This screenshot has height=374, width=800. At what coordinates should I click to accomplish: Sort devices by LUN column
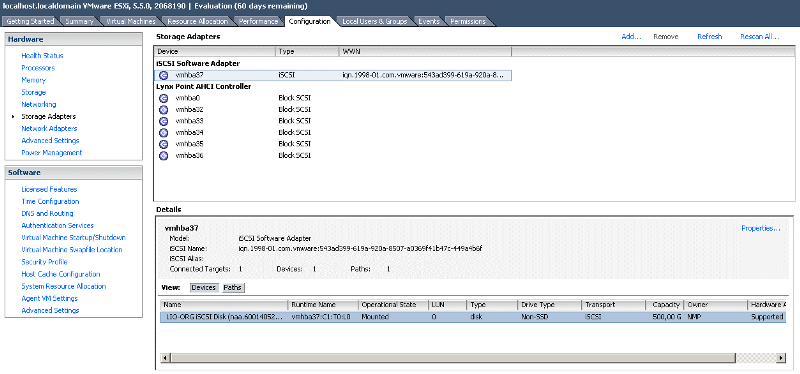(x=447, y=305)
